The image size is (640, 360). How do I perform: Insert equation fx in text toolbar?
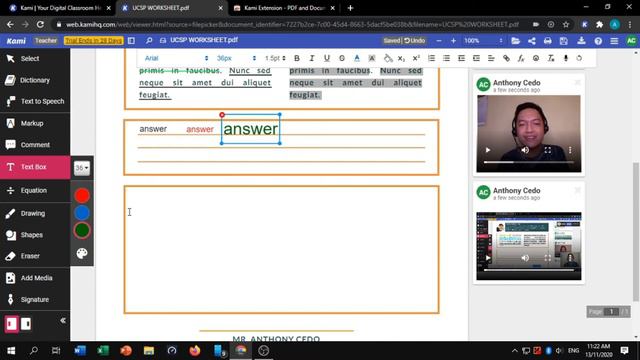[x=521, y=58]
